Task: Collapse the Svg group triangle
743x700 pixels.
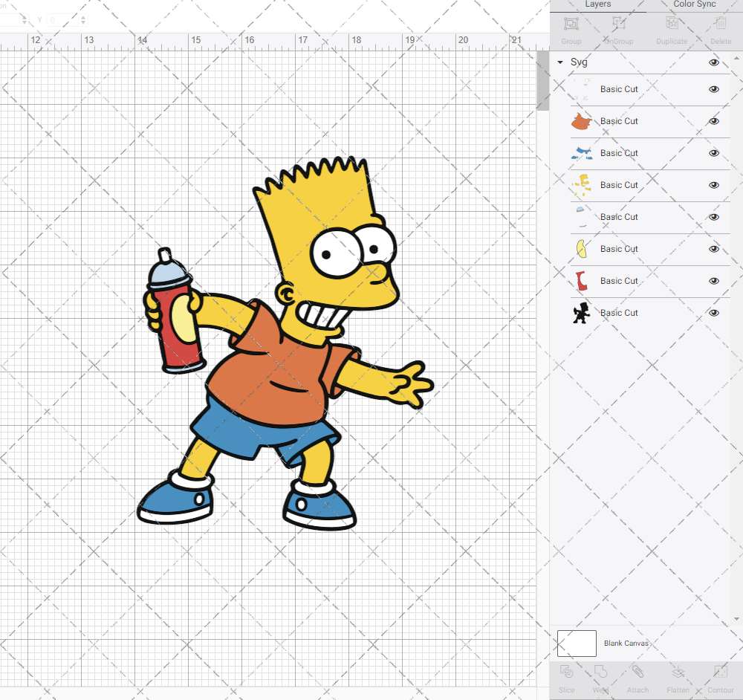Action: click(x=560, y=62)
